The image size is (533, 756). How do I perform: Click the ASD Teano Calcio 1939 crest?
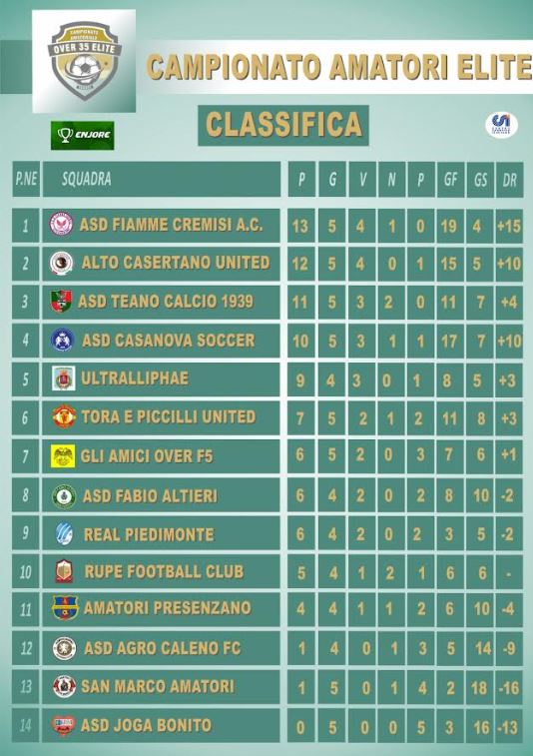click(x=61, y=301)
